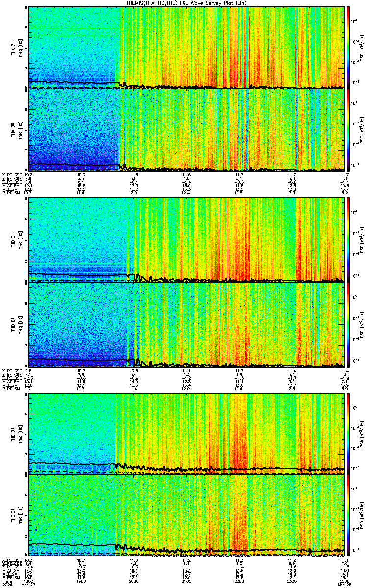The width and height of the screenshot is (368, 588).
Task: Click the 2000 time tick label
Action: pyautogui.click(x=134, y=582)
